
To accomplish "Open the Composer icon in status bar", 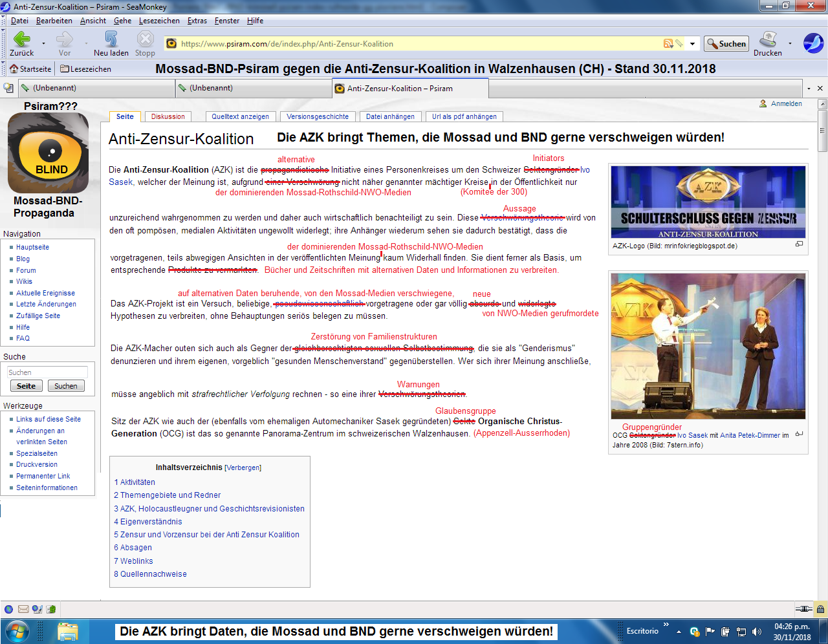I will click(37, 609).
